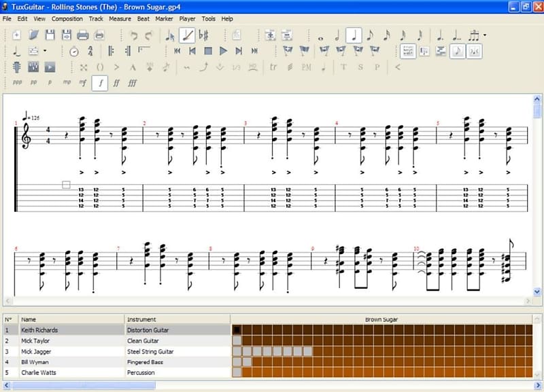
Task: Expand the clef/track properties dropdown arrow
Action: 45,51
